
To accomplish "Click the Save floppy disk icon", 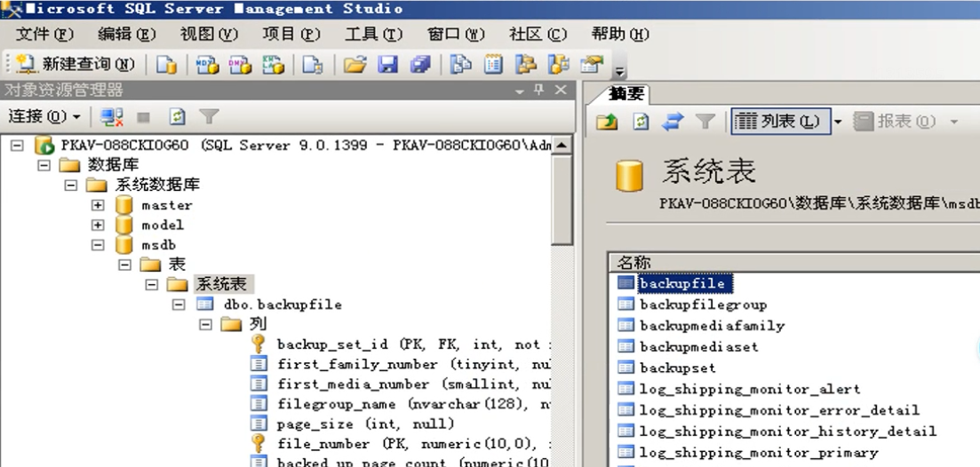I will point(387,64).
